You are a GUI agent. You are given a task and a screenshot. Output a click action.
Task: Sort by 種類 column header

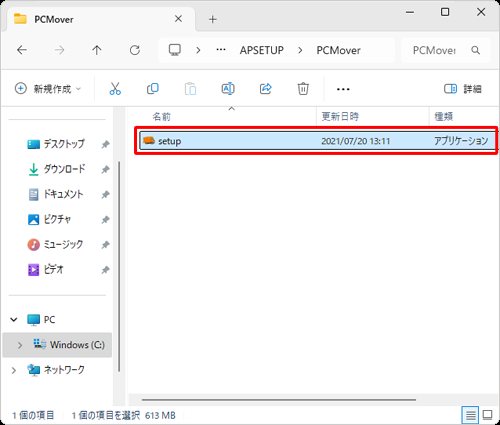tap(444, 116)
